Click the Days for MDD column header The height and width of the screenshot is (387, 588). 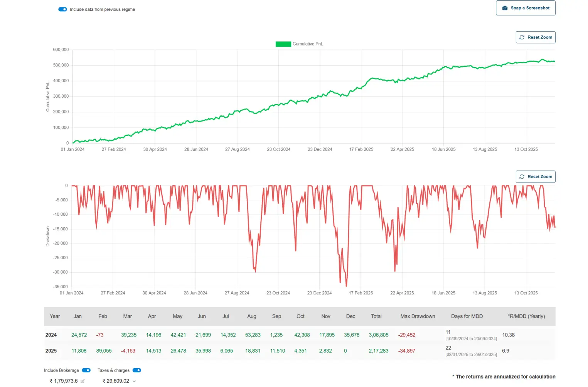coord(467,316)
